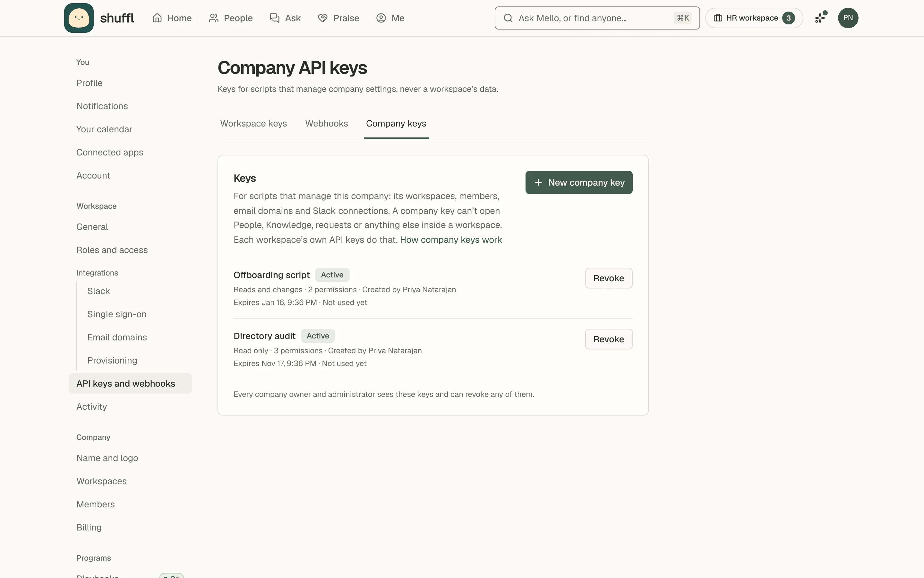Screen dimensions: 924x578
Task: Go to People in top navigation
Action: (231, 18)
